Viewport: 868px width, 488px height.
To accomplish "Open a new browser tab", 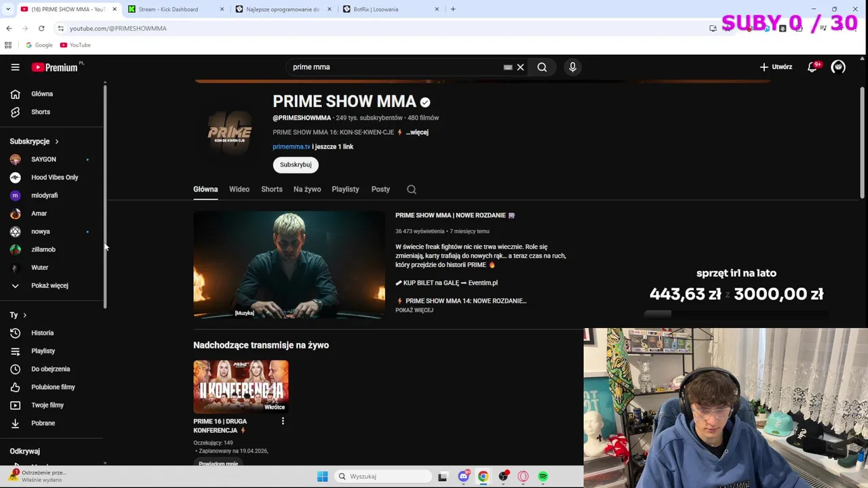I will click(x=453, y=9).
